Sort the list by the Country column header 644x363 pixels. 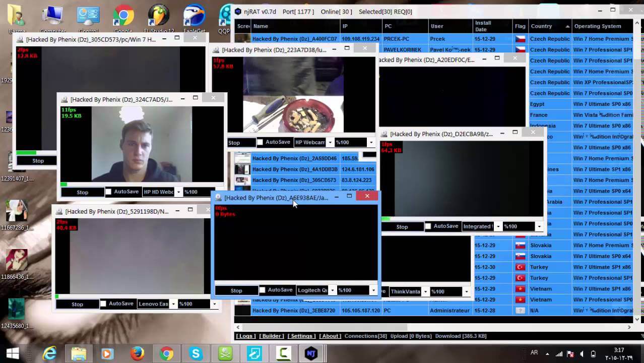tap(549, 26)
